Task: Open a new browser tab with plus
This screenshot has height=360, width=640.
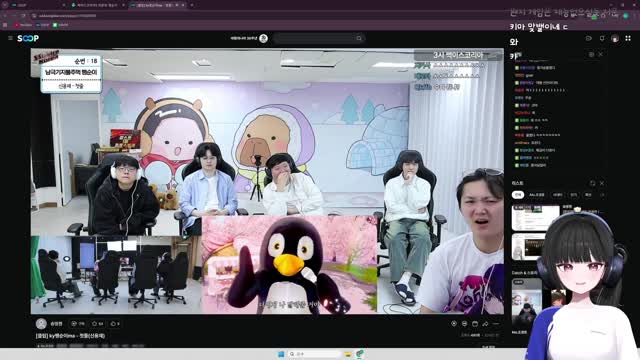Action: [192, 5]
